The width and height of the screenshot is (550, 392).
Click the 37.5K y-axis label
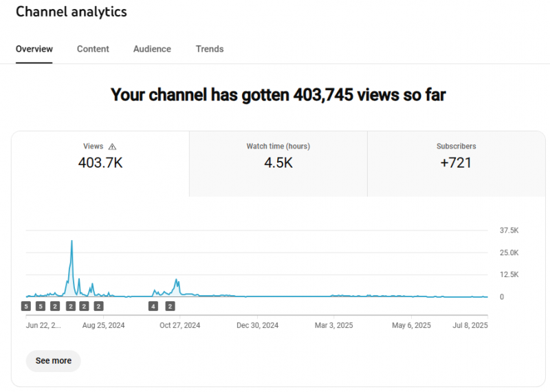[x=509, y=230]
